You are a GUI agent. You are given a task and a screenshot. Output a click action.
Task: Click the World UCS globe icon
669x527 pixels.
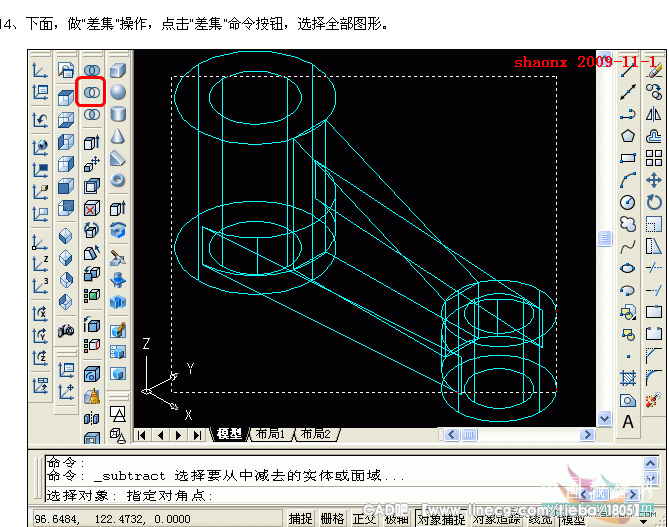[40, 147]
